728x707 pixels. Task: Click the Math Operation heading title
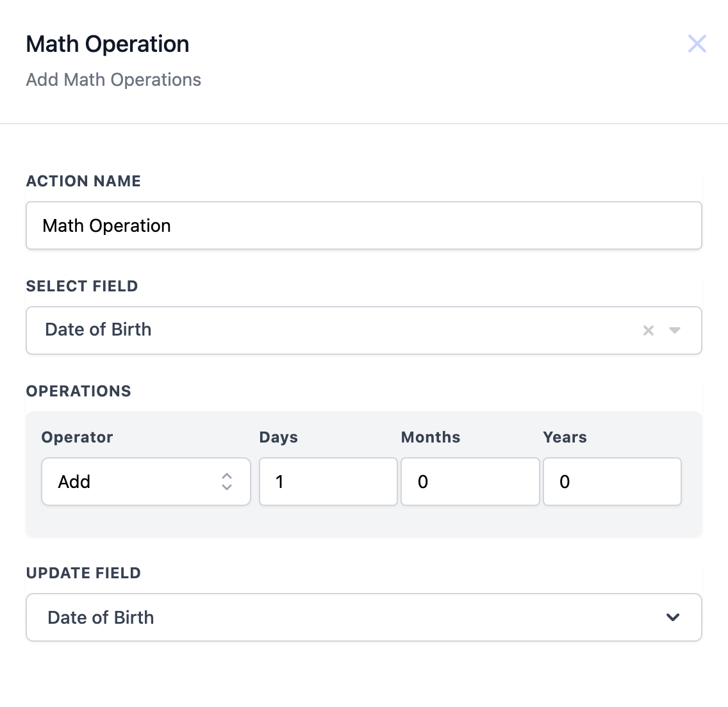pos(108,44)
